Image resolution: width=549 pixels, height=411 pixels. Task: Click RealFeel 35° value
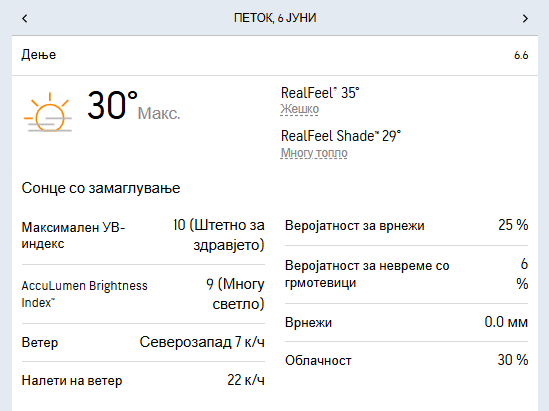pyautogui.click(x=320, y=93)
